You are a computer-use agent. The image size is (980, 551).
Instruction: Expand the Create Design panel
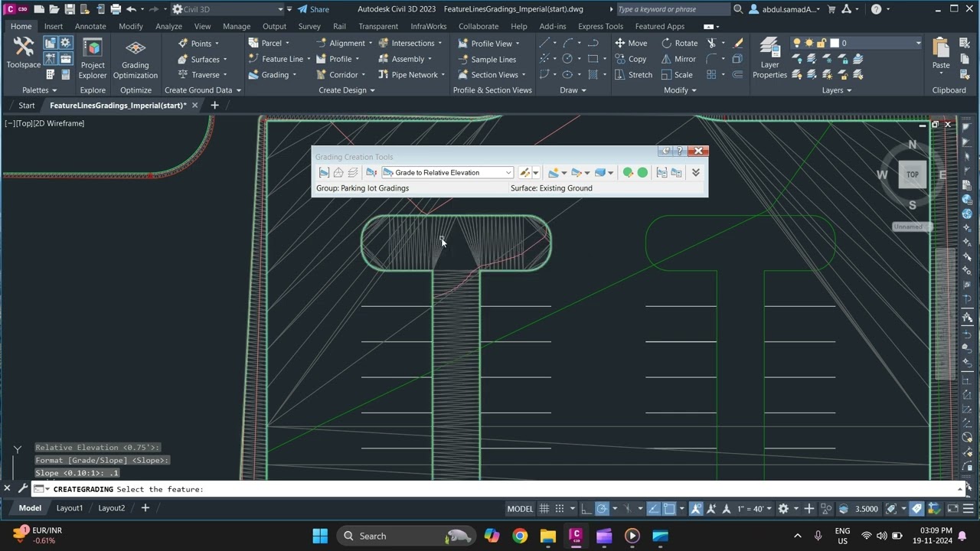[x=346, y=90]
